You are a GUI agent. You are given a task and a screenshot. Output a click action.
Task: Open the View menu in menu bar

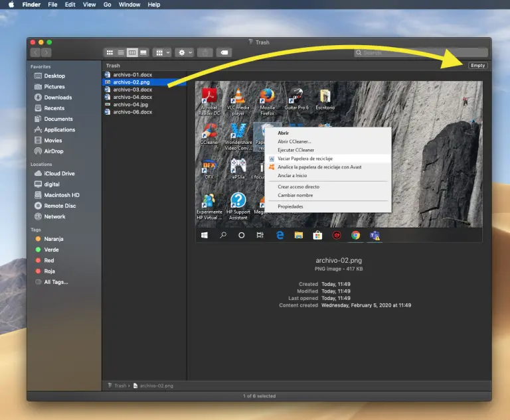[x=89, y=5]
